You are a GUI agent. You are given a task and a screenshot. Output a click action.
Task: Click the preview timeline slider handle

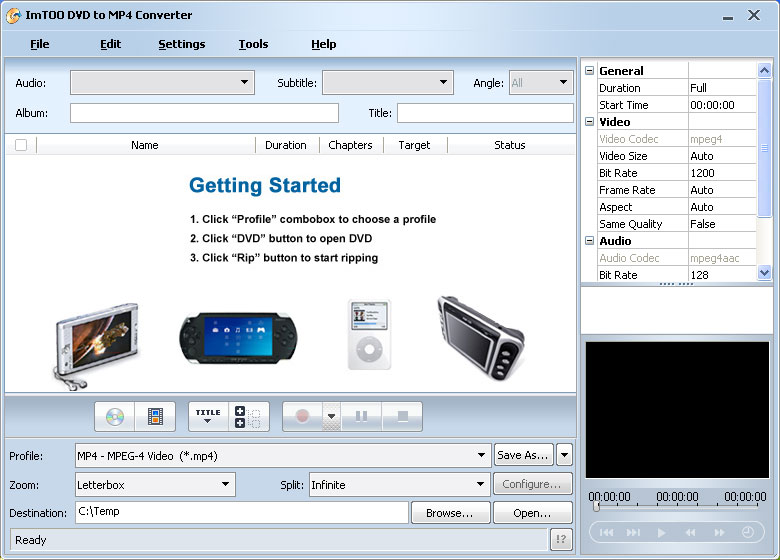pos(596,507)
